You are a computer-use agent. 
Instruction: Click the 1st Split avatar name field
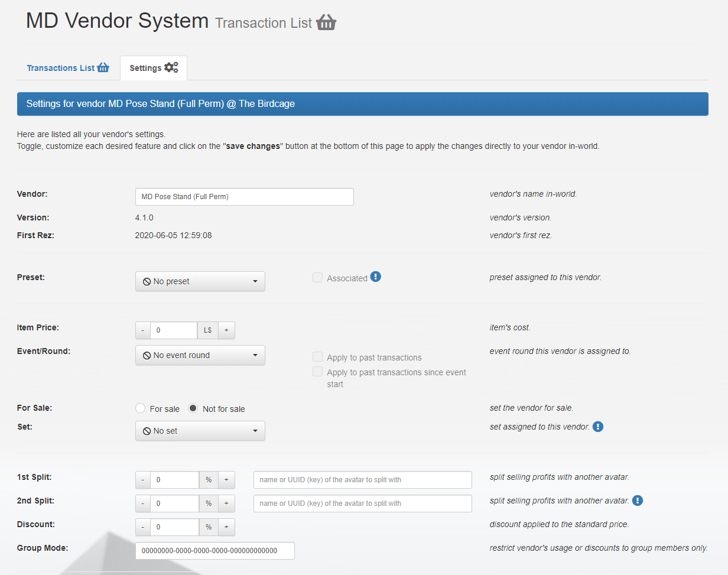363,480
